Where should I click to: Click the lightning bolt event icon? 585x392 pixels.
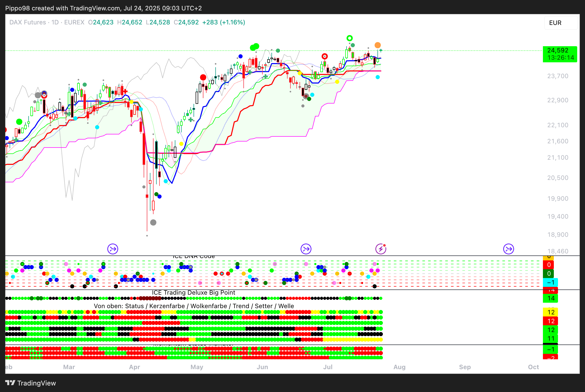pyautogui.click(x=381, y=249)
